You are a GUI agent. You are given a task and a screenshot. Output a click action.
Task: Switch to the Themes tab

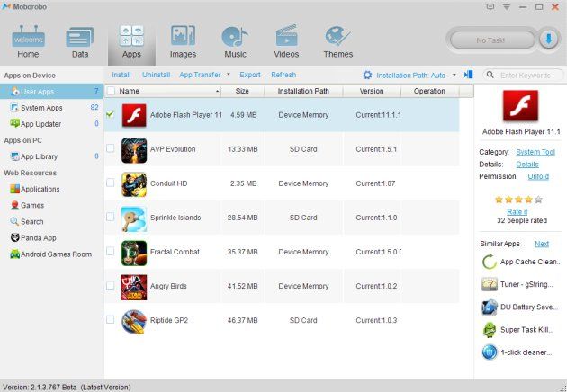(338, 42)
